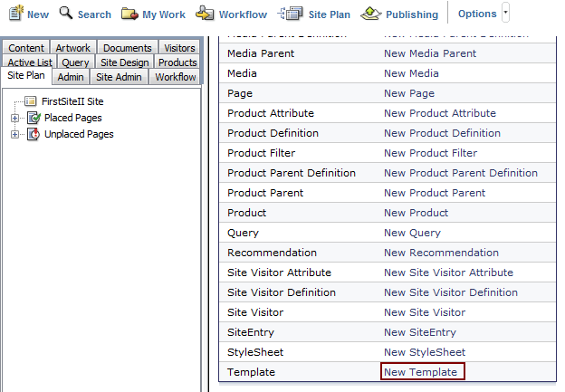Click the New Product Definition link
The width and height of the screenshot is (565, 392).
pyautogui.click(x=442, y=133)
